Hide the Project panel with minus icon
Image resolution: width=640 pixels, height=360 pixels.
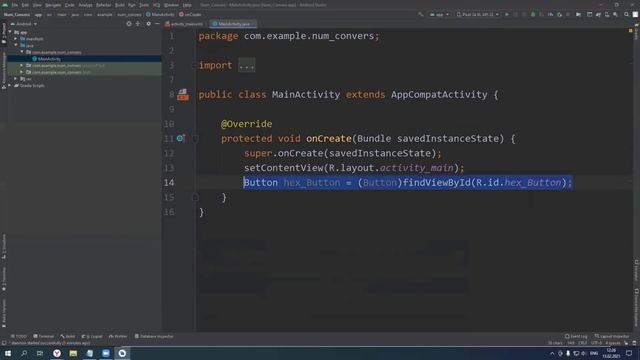(157, 24)
